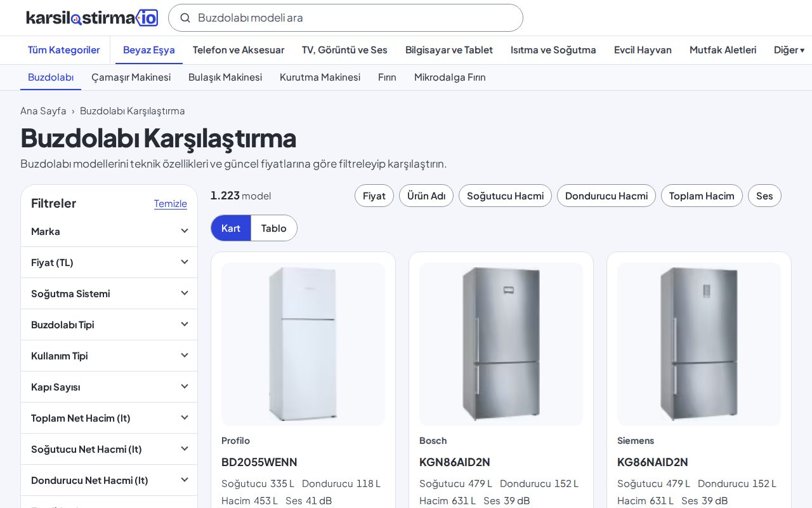The height and width of the screenshot is (508, 812).
Task: Switch to Fırın subcategory
Action: 387,77
